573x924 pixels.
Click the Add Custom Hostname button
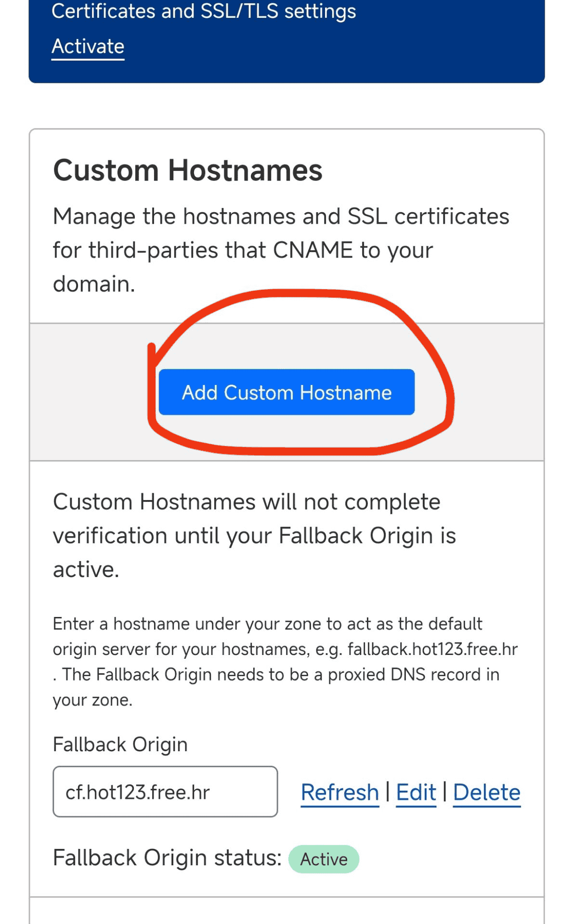pos(286,392)
